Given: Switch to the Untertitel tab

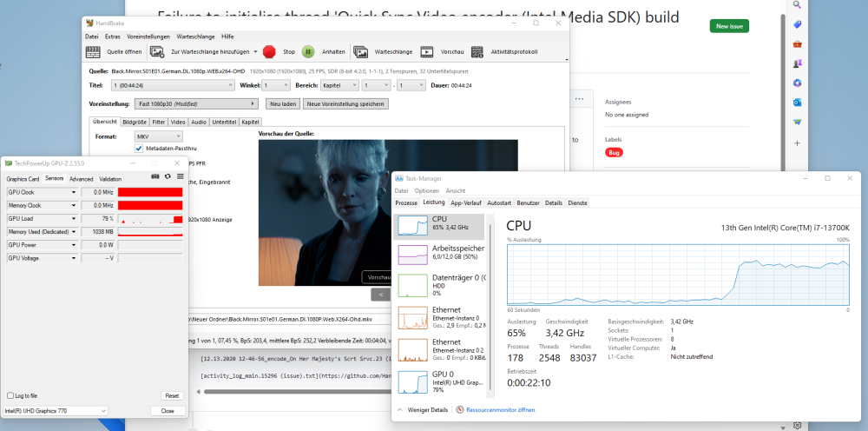Looking at the screenshot, I should (224, 122).
